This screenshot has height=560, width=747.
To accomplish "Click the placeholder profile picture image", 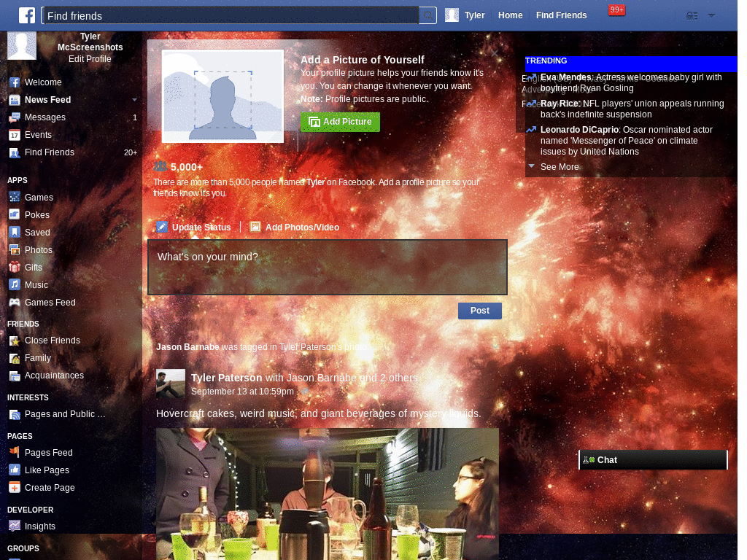I will [222, 96].
